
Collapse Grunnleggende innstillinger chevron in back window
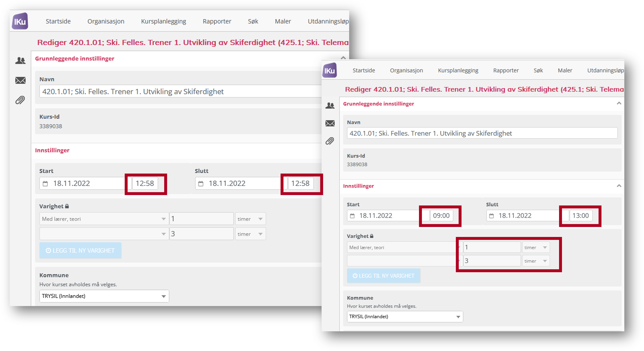343,58
